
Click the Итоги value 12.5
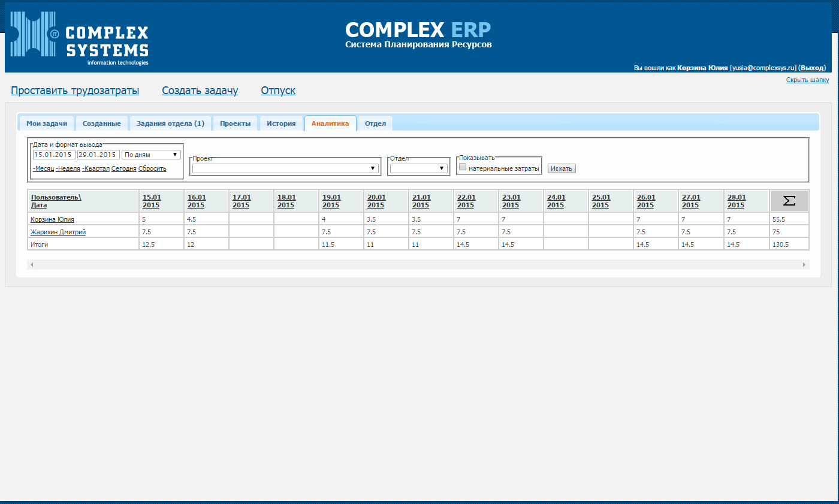(149, 245)
